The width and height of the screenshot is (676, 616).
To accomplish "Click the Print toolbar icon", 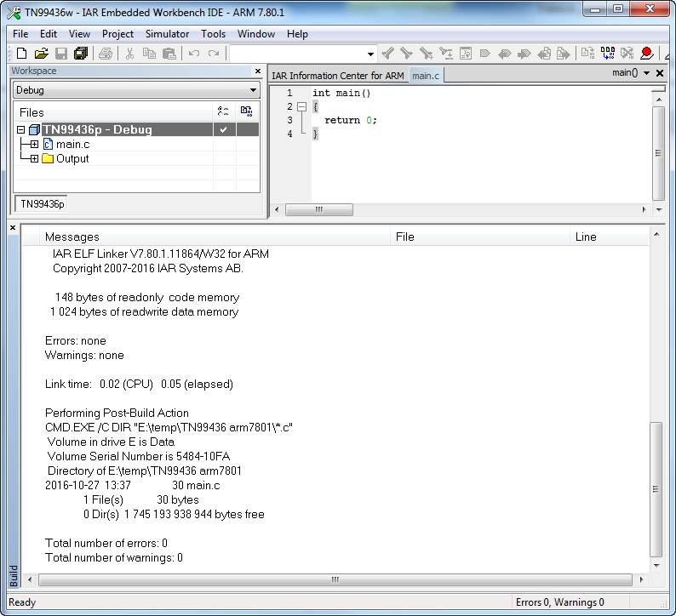I will [x=105, y=54].
